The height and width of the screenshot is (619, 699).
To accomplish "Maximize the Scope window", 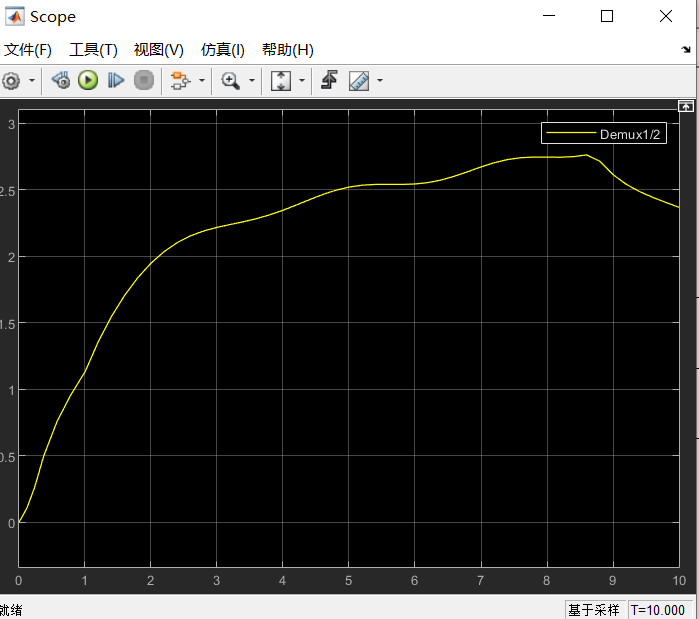I will tap(607, 16).
